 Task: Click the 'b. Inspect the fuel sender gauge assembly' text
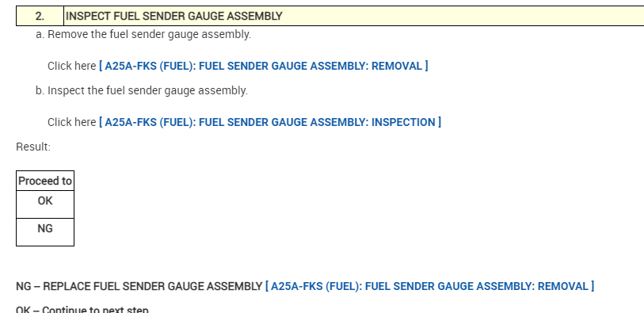[142, 91]
